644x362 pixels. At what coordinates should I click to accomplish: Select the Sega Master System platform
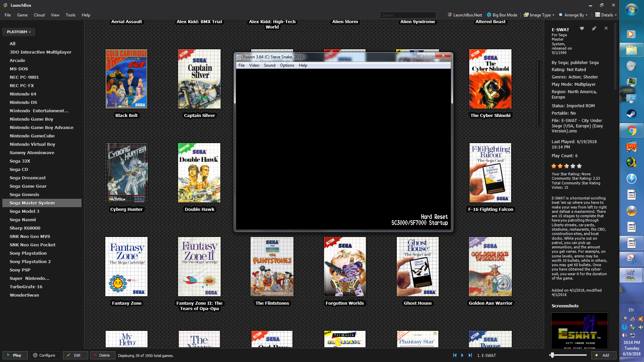click(x=42, y=203)
